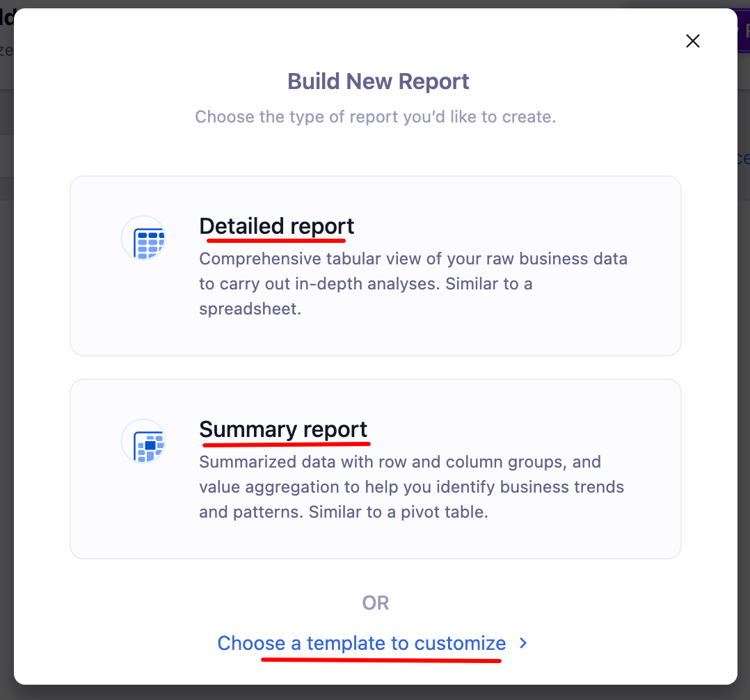Click 'pivot table' in the Summary description
750x700 pixels.
[454, 512]
